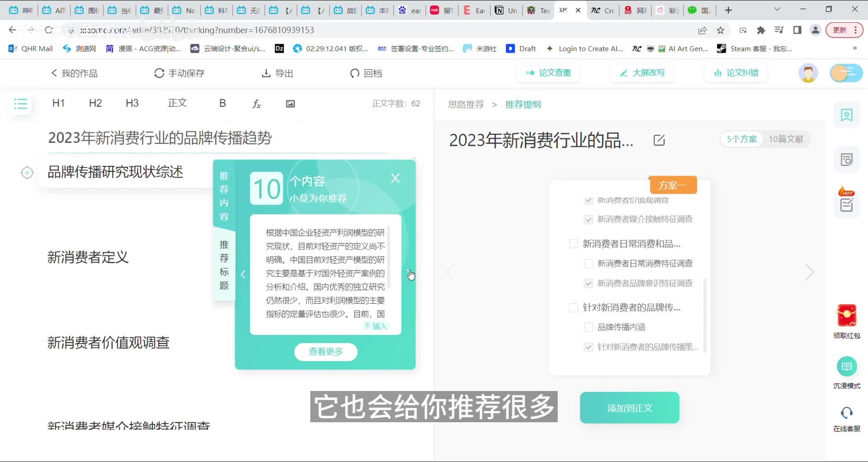
Task: Open 在线客服 online support
Action: pos(847,413)
